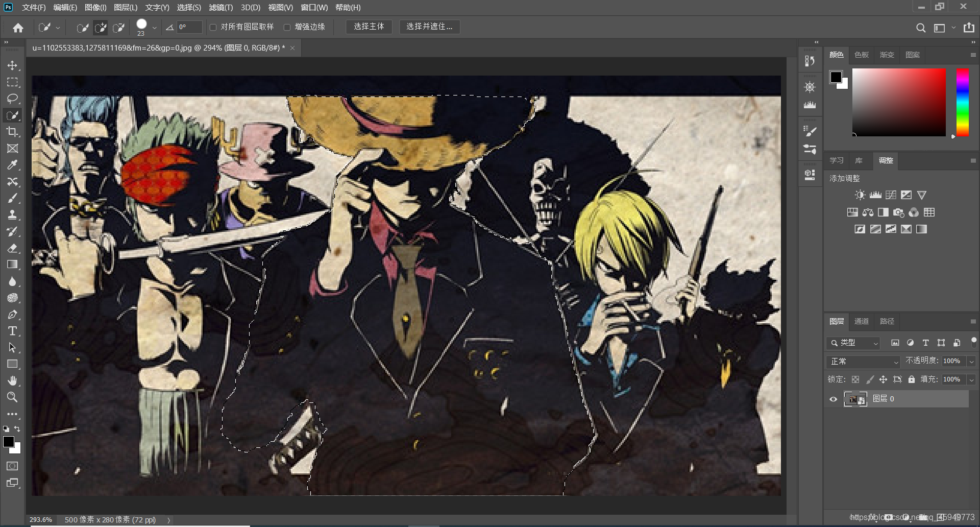Select the Rectangular Marquee tool
The image size is (980, 527).
[12, 82]
